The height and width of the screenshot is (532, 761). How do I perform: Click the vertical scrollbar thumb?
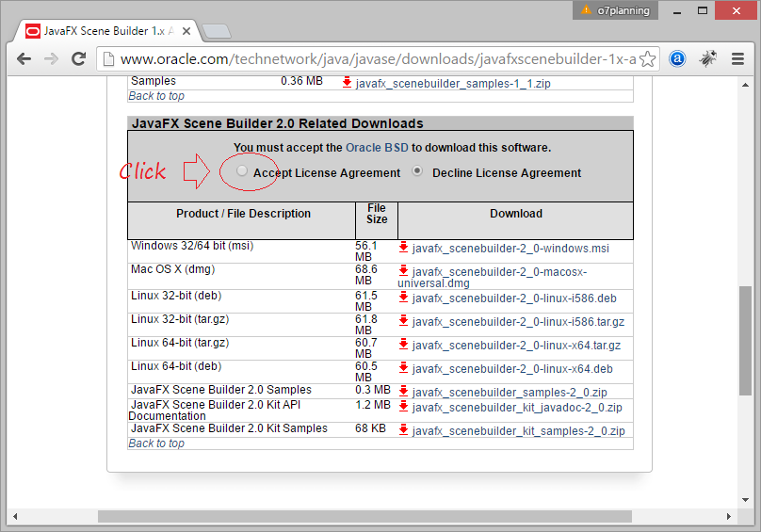click(745, 341)
